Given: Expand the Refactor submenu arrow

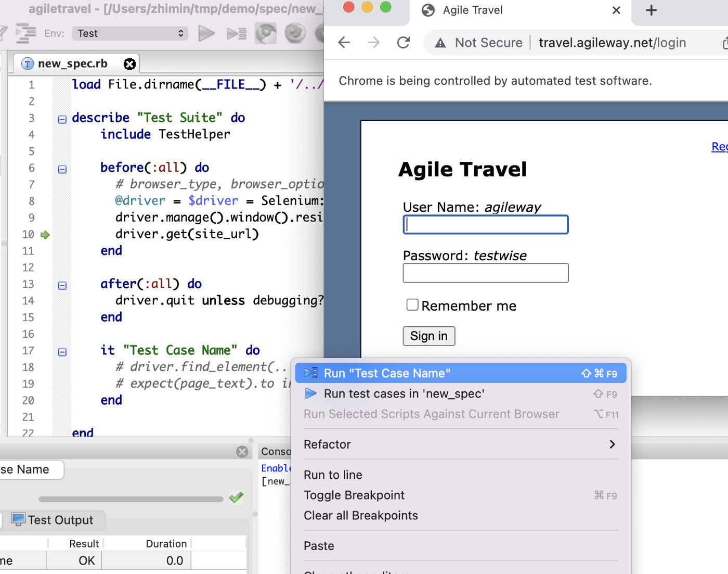Looking at the screenshot, I should click(612, 444).
